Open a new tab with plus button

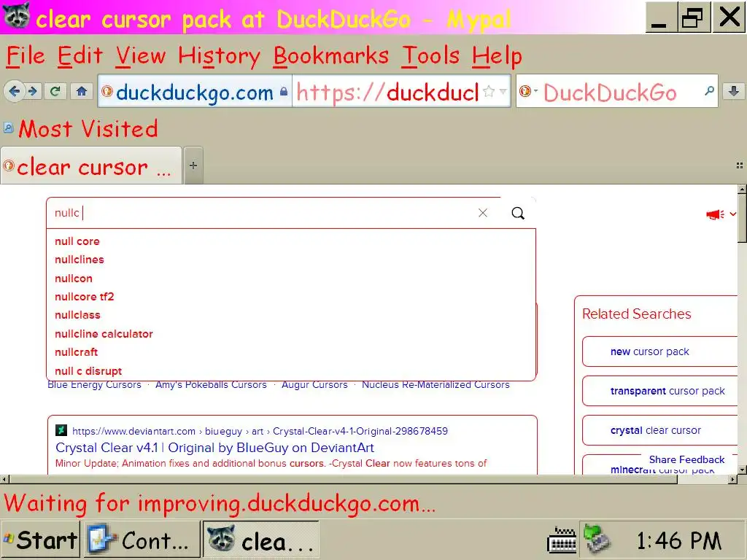coord(193,166)
